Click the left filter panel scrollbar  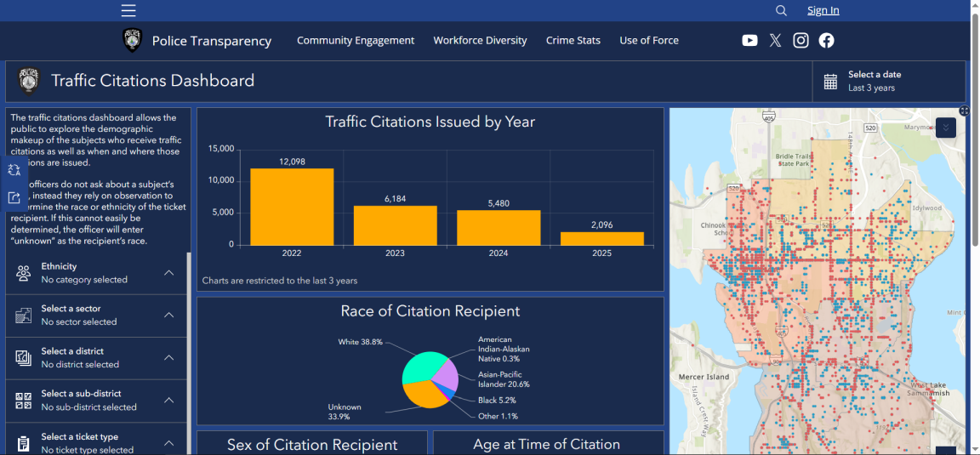point(190,353)
